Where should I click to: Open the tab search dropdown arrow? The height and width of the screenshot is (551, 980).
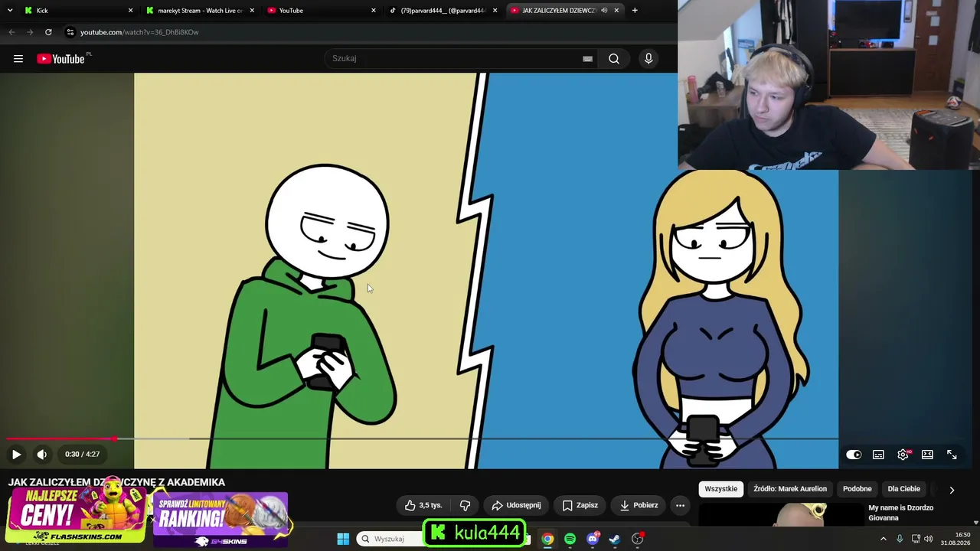click(10, 10)
